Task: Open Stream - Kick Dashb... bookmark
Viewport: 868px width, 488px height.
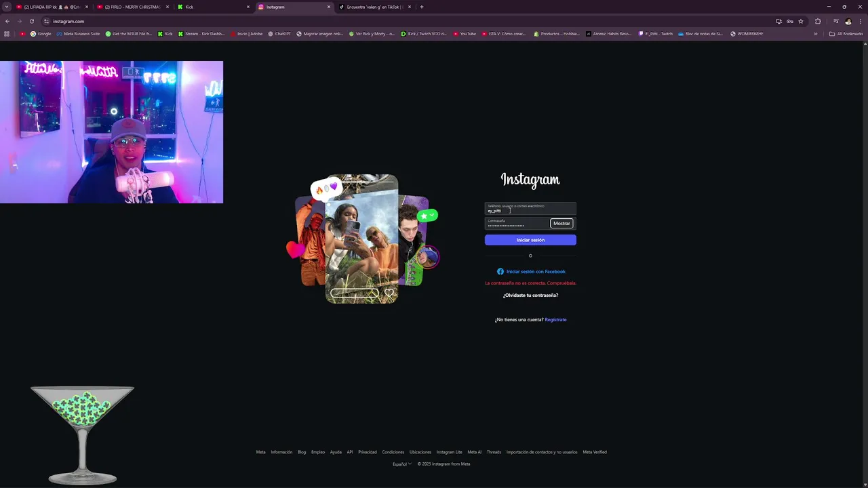Action: coord(201,34)
